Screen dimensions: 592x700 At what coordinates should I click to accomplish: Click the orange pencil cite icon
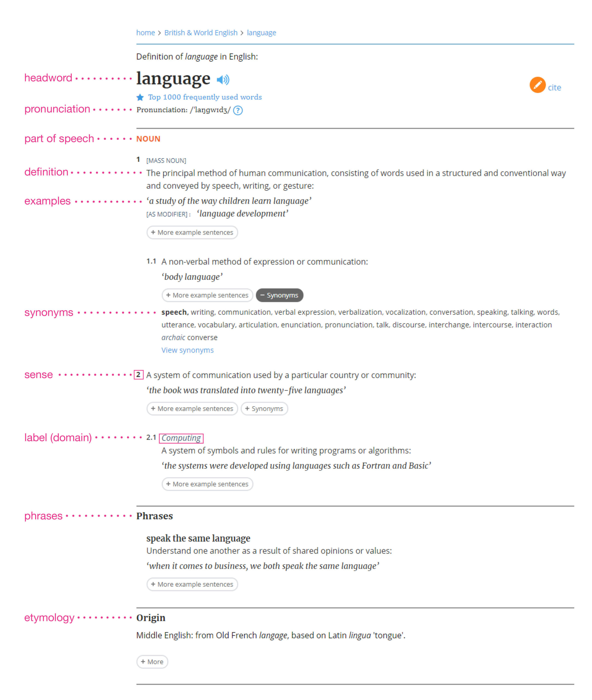pos(537,86)
